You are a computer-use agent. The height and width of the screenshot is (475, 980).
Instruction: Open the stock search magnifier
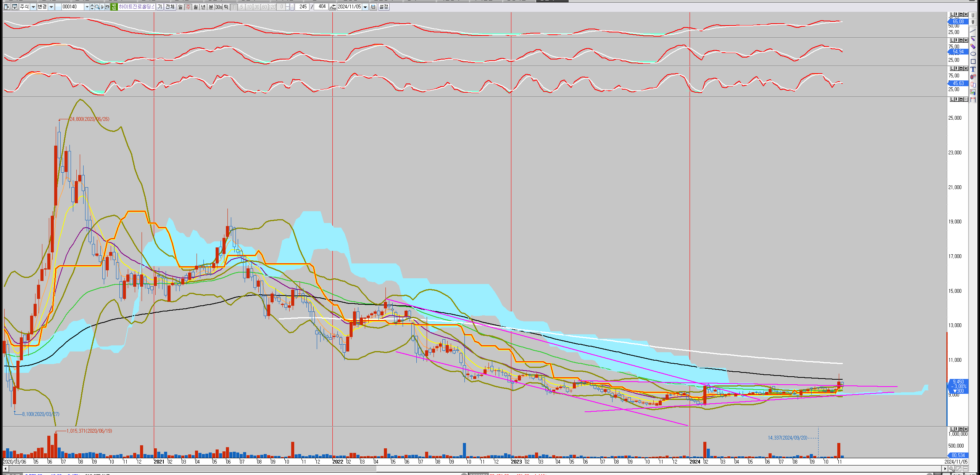pos(97,7)
